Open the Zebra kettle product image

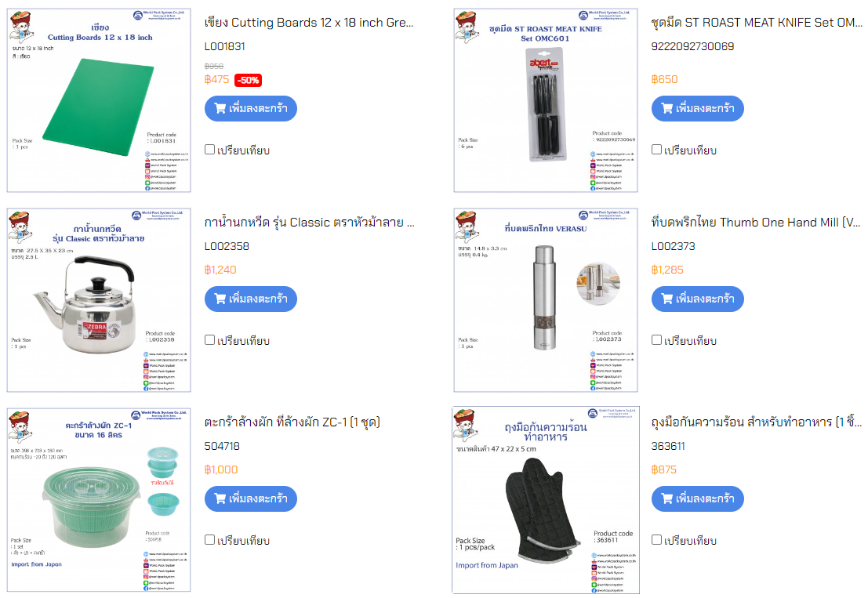coord(99,300)
